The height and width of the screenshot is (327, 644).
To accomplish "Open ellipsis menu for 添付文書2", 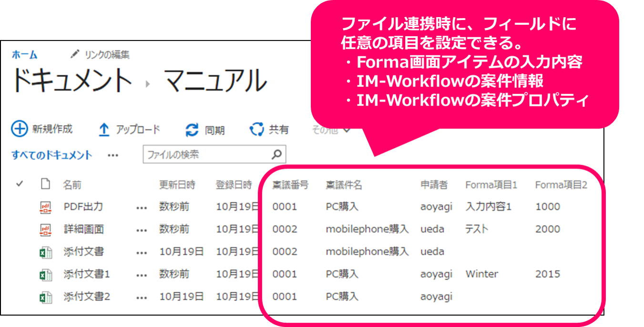I will (142, 298).
